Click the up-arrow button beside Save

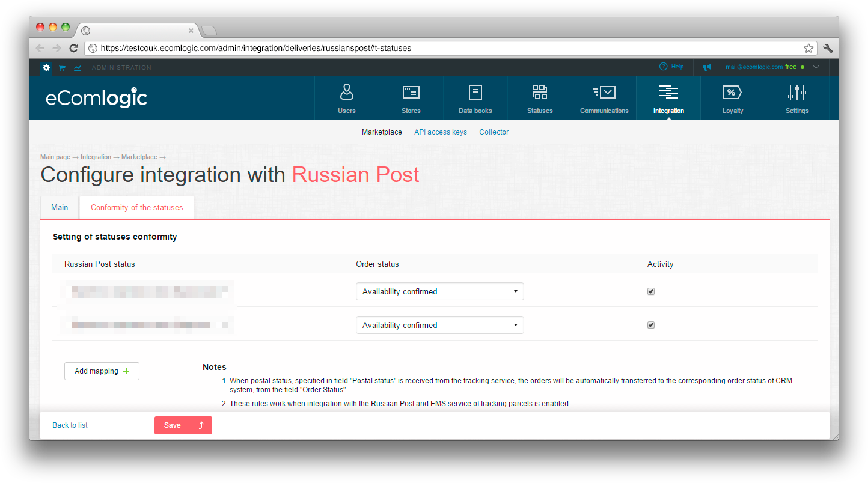point(201,425)
